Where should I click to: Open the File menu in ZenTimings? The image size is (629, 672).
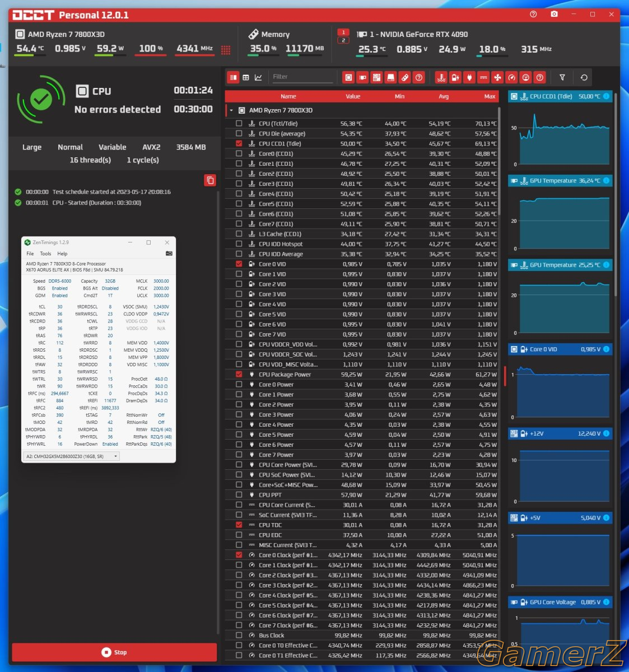click(30, 254)
